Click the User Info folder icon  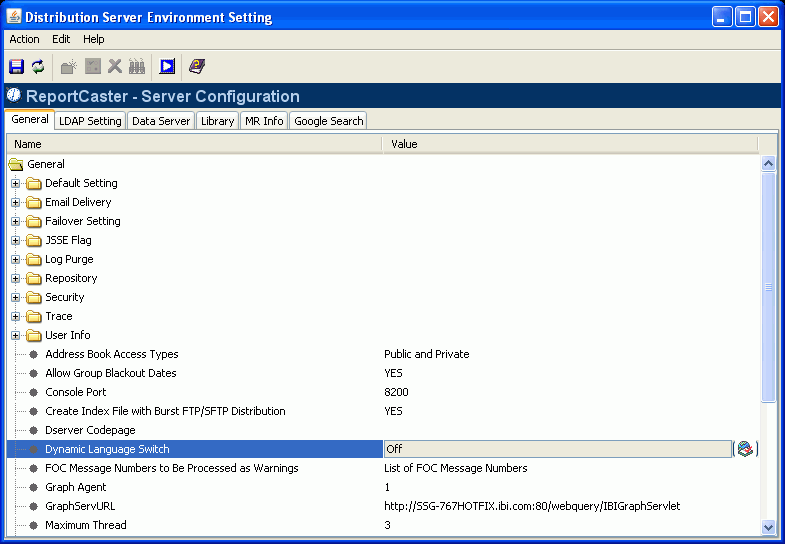34,335
